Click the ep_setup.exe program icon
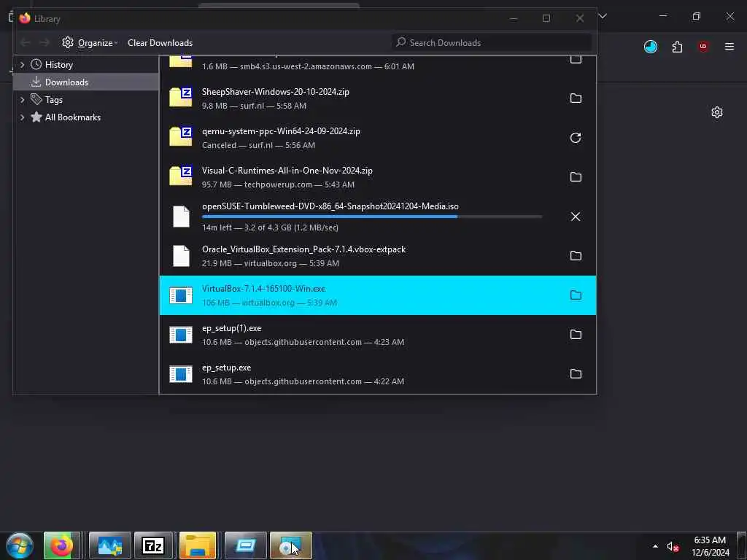 181,374
